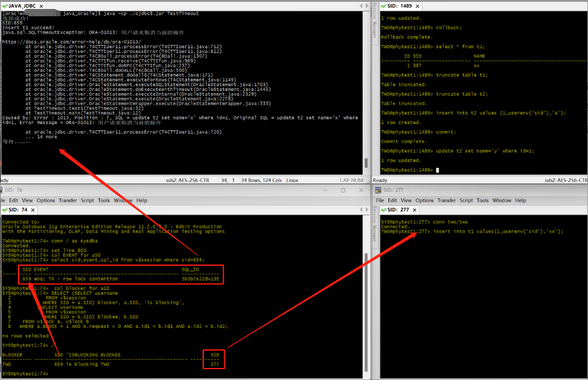Click the green status check on SID: 74 tab
588x380 pixels.
tap(5, 210)
